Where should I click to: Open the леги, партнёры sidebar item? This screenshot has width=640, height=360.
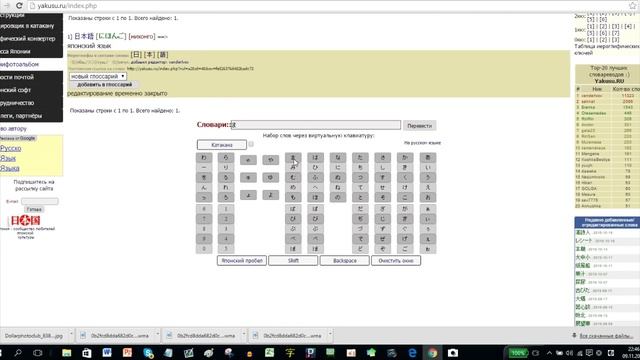tap(31, 116)
